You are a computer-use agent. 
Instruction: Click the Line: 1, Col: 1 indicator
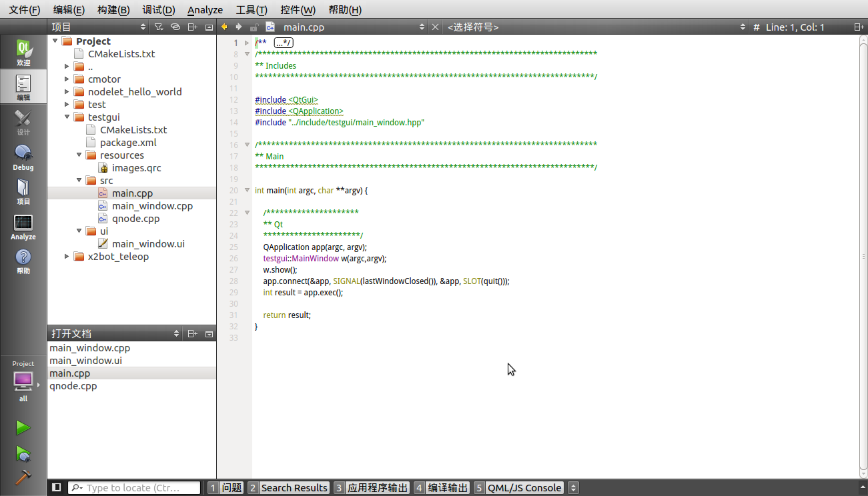coord(795,27)
